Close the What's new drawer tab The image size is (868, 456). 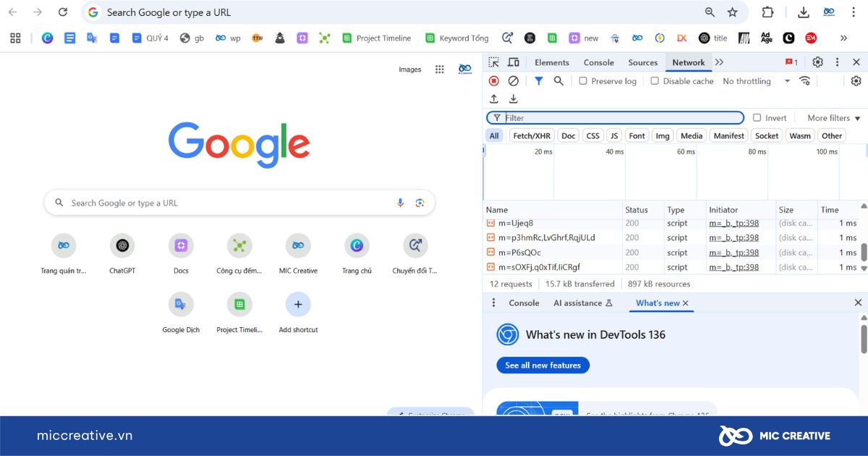coord(686,303)
